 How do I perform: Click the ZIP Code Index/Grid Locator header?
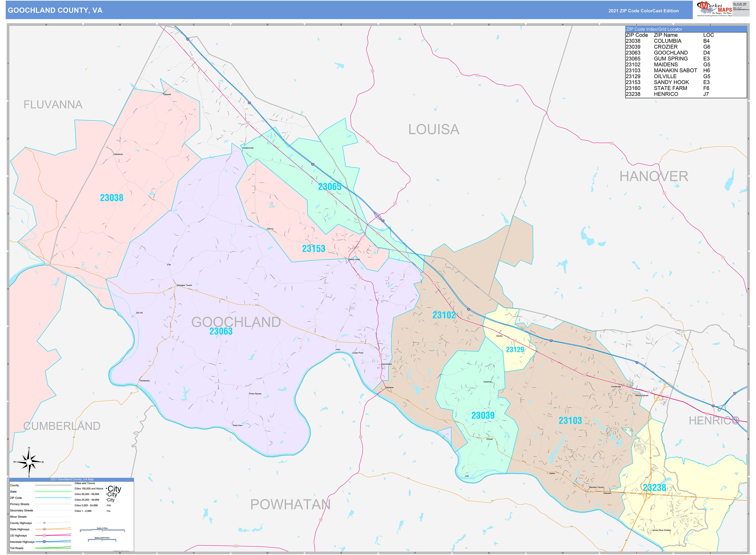coord(654,29)
